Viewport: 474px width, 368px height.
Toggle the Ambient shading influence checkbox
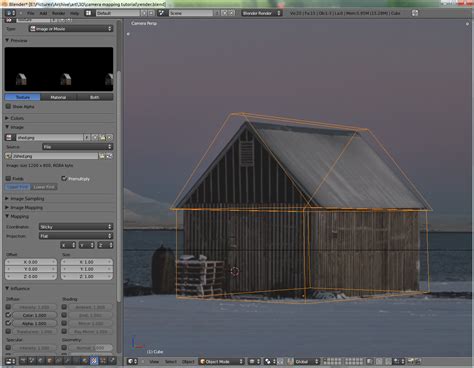pyautogui.click(x=64, y=307)
